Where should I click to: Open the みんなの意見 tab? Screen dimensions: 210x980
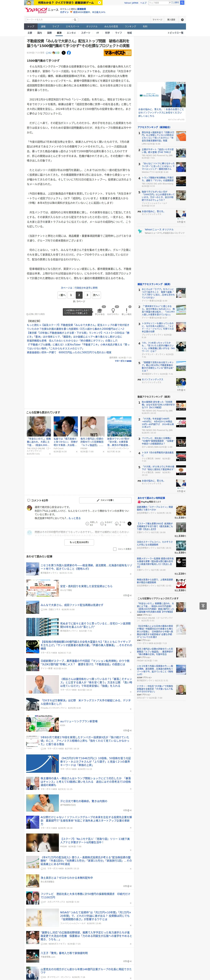pyautogui.click(x=111, y=27)
